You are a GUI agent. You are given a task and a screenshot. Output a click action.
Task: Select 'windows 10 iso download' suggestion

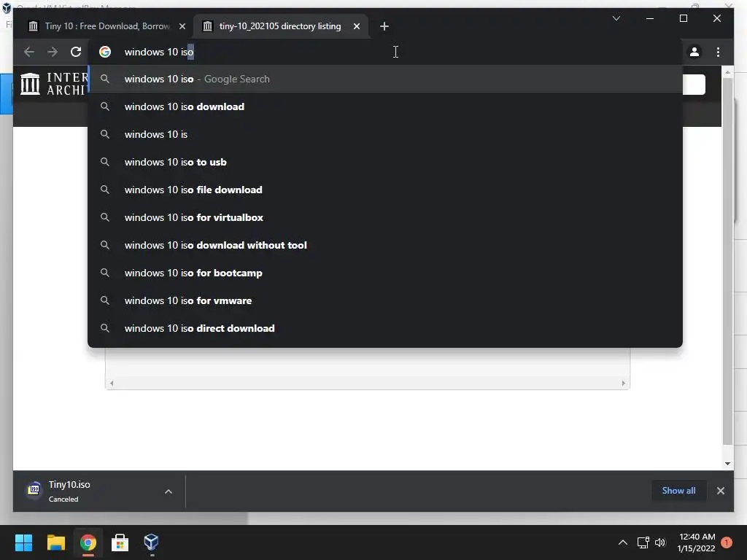[385, 106]
